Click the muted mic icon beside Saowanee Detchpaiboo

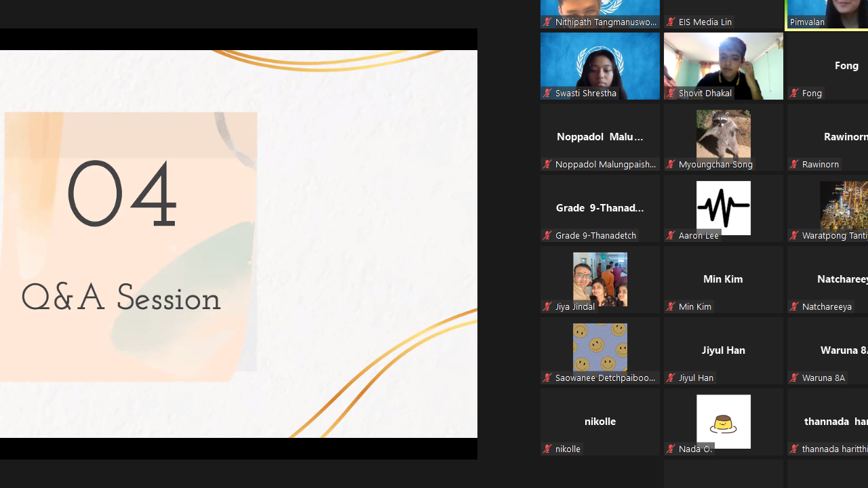(547, 378)
